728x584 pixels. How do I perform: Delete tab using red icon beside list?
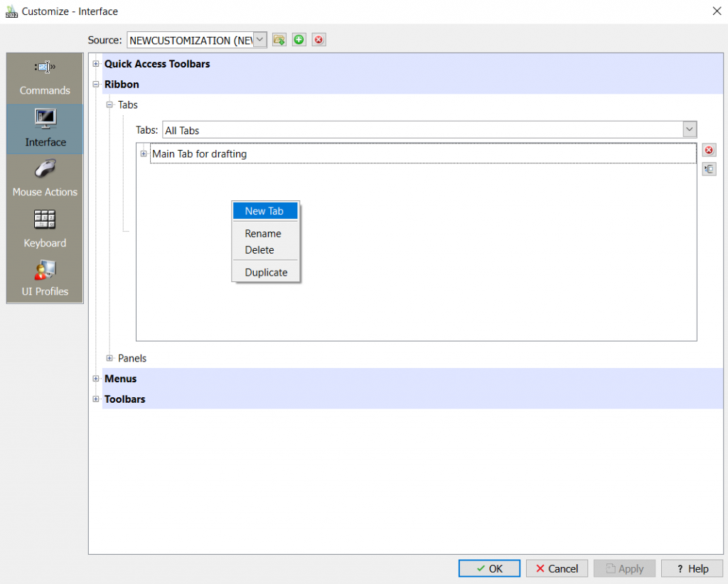click(709, 150)
